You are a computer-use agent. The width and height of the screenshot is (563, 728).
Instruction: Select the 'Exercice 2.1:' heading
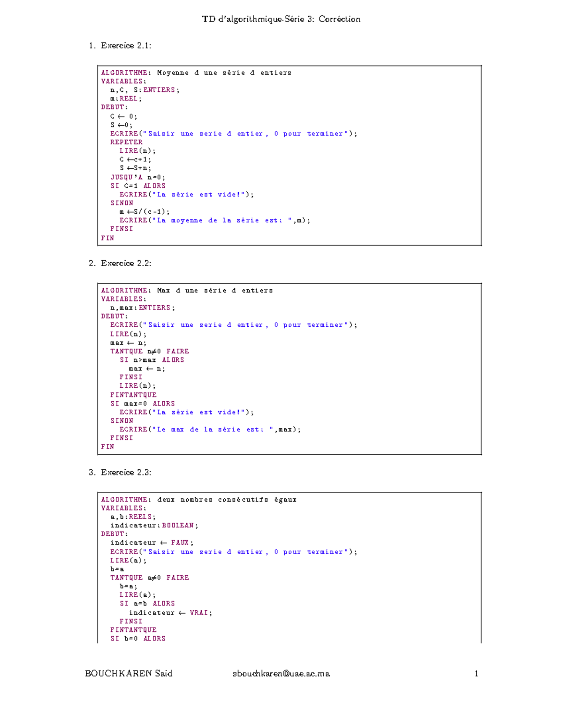click(126, 45)
